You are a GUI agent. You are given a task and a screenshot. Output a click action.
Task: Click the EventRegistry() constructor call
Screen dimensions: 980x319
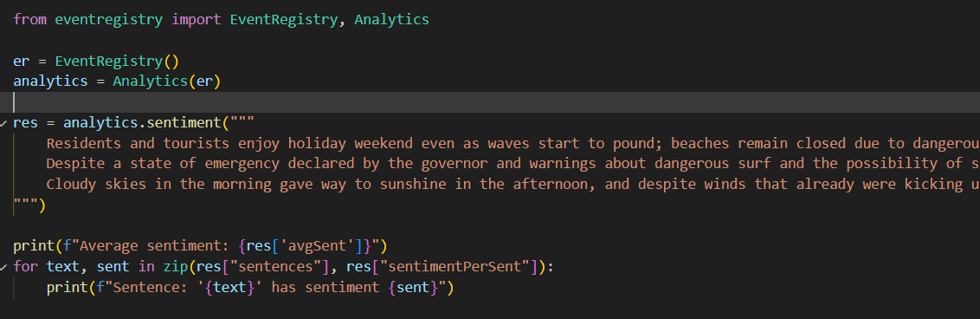pyautogui.click(x=118, y=61)
